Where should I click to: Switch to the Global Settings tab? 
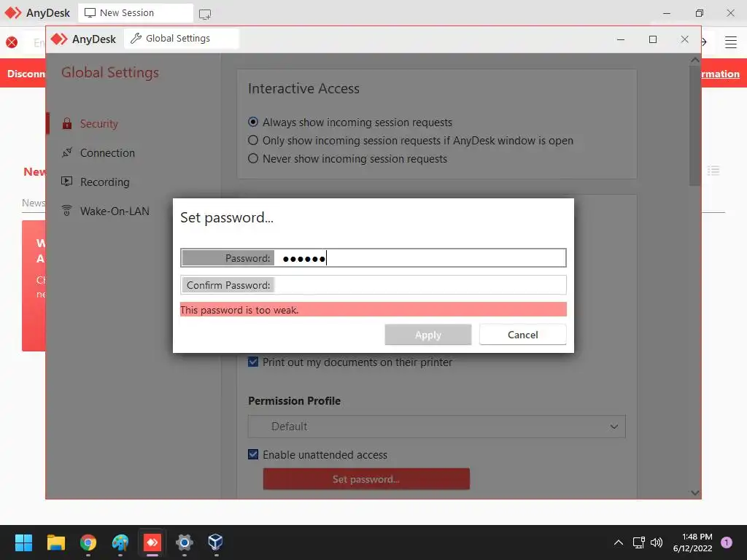[x=182, y=39]
